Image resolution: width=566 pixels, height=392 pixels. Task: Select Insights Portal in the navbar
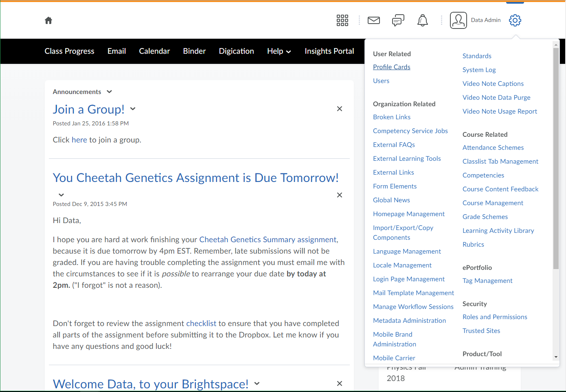pos(329,51)
